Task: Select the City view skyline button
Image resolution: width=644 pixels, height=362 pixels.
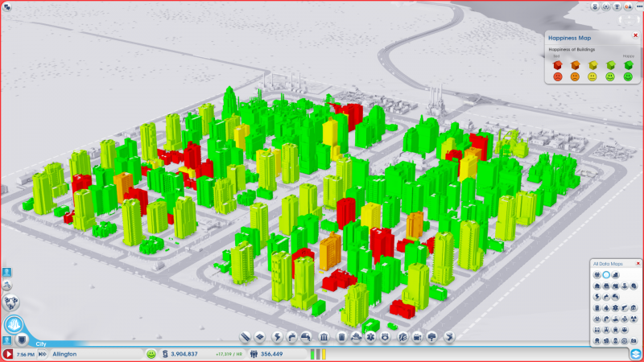Action: point(14,325)
